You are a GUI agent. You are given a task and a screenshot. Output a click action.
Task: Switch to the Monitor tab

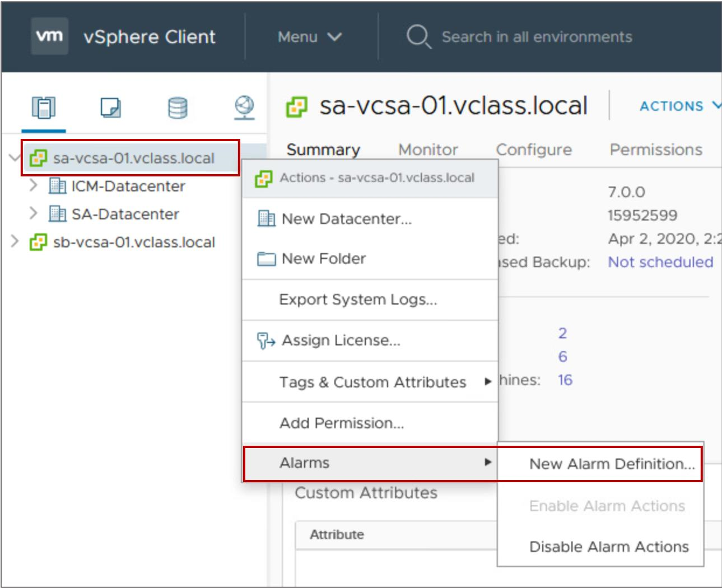428,150
